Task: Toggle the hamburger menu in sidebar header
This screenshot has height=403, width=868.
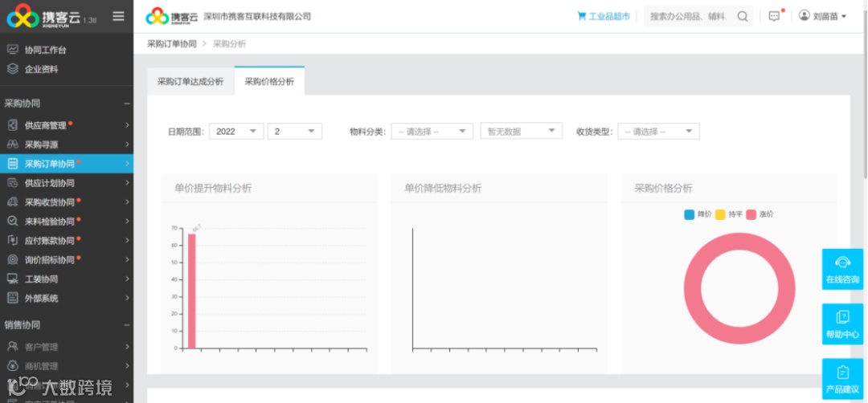Action: click(118, 16)
